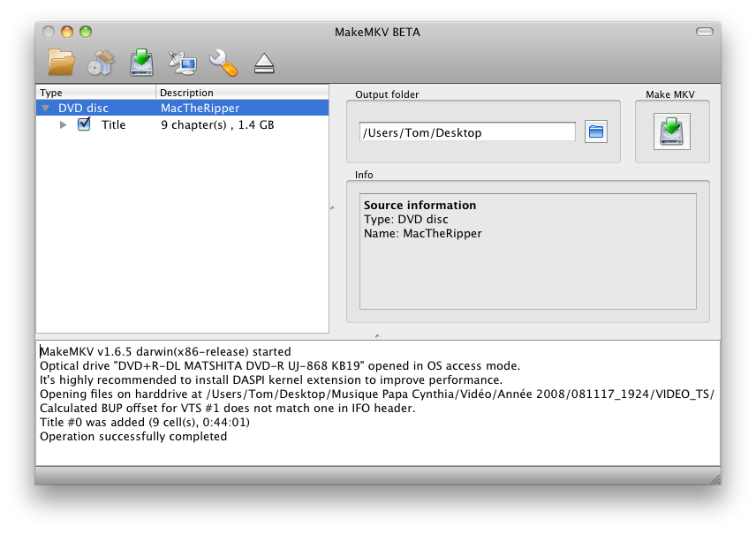This screenshot has width=756, height=533.
Task: Click '9 chapter(s) , 1.4 GB' description
Action: pos(217,124)
